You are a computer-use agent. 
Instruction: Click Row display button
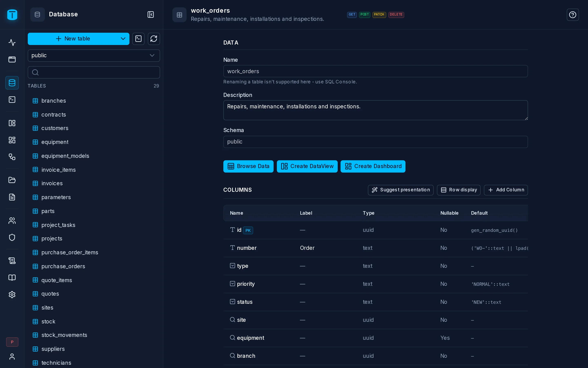[459, 190]
